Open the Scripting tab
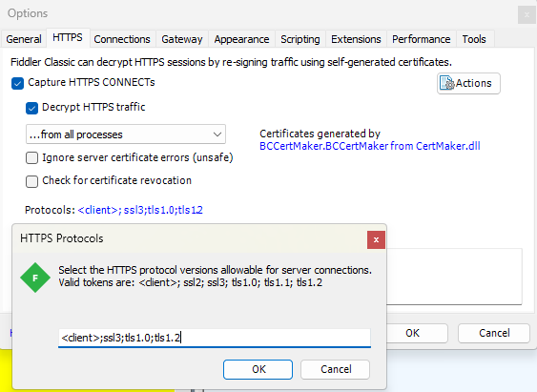The width and height of the screenshot is (537, 392). pos(300,39)
